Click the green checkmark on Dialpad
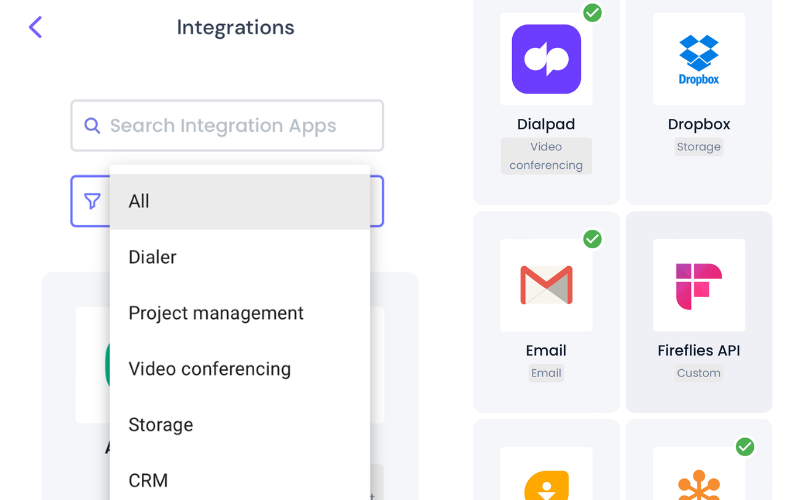This screenshot has height=500, width=800. pos(593,12)
